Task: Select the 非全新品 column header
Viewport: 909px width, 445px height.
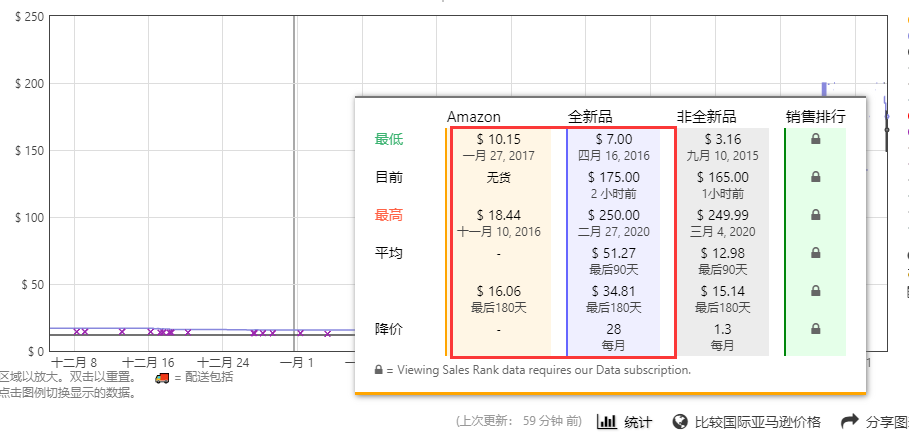Action: pos(707,117)
